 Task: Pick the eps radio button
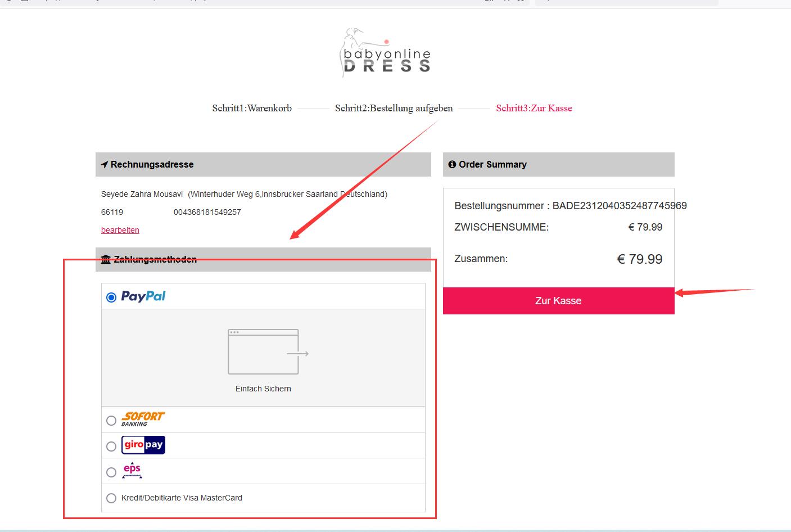[x=111, y=472]
